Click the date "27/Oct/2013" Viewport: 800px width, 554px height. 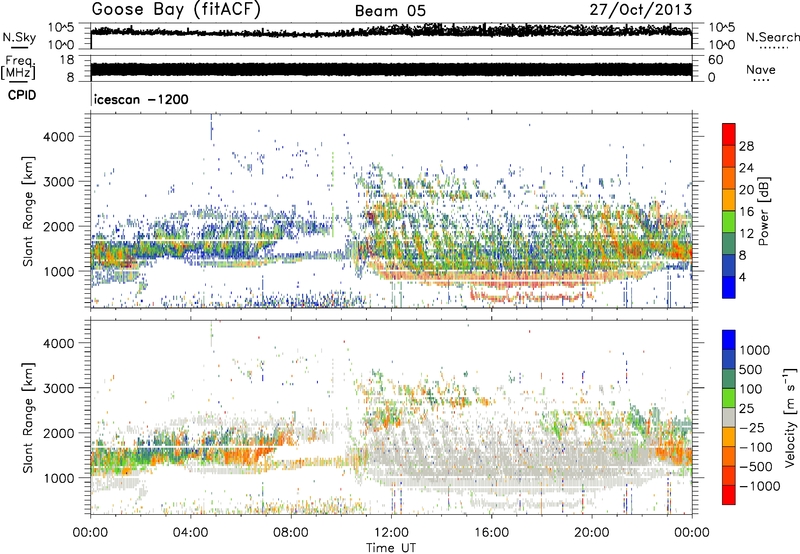(x=641, y=10)
